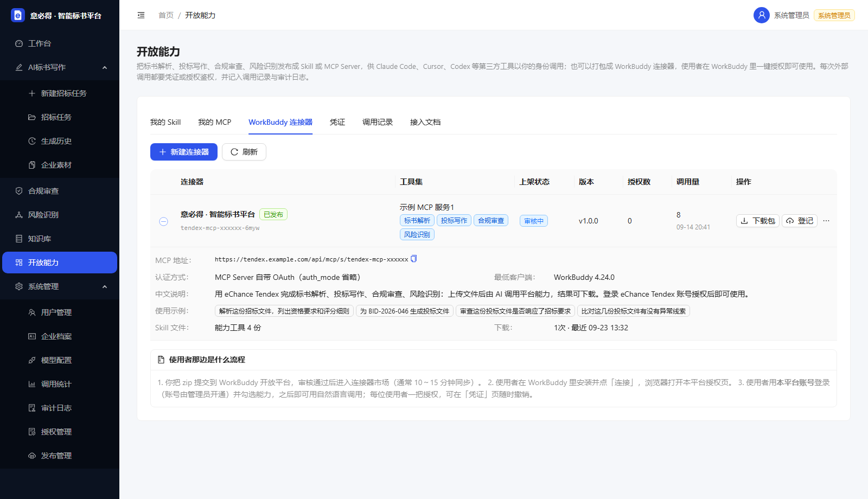The height and width of the screenshot is (499, 868).
Task: Click the 投标写作 tool tag
Action: (x=454, y=220)
